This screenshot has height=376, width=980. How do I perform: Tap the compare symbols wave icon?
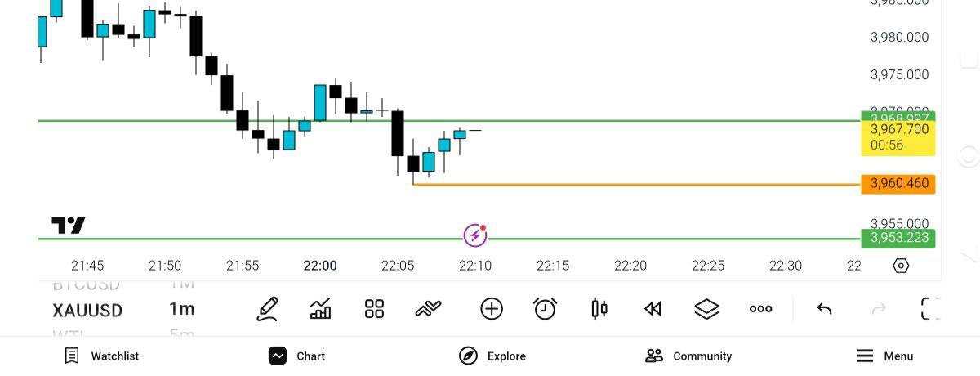pos(428,309)
